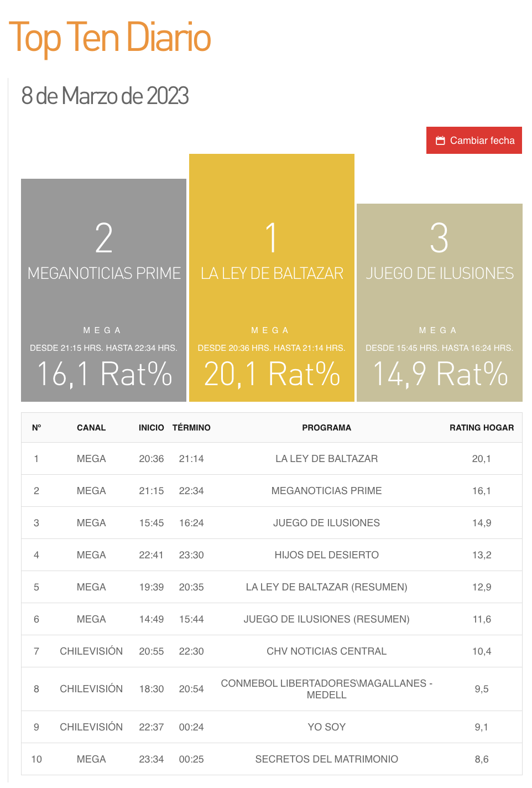Select the Juego de Ilusiones (Resumen) row
This screenshot has height=788, width=532.
point(326,619)
